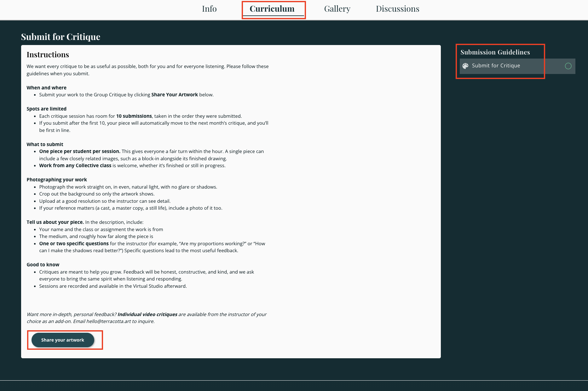Viewport: 588px width, 391px height.
Task: Switch to the Gallery tab
Action: (337, 9)
